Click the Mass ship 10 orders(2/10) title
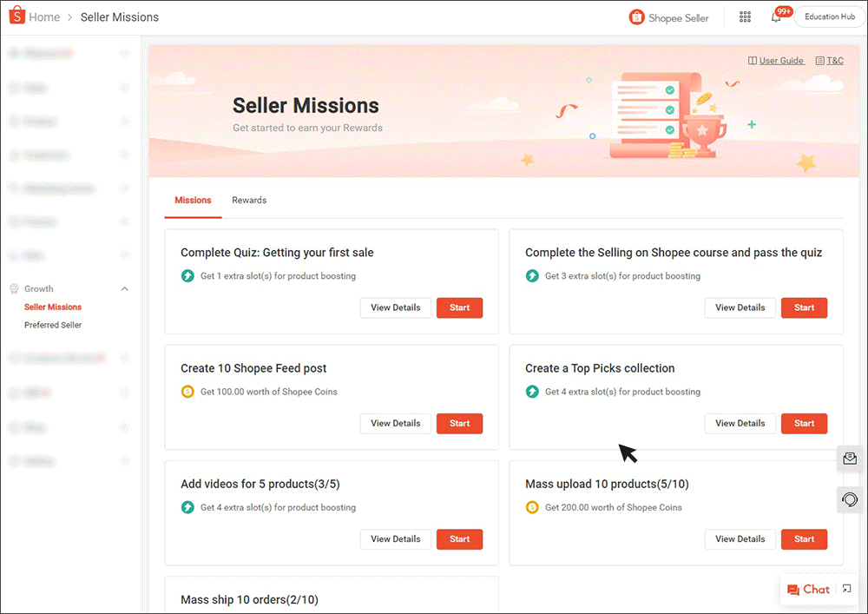The height and width of the screenshot is (614, 868). (x=250, y=599)
